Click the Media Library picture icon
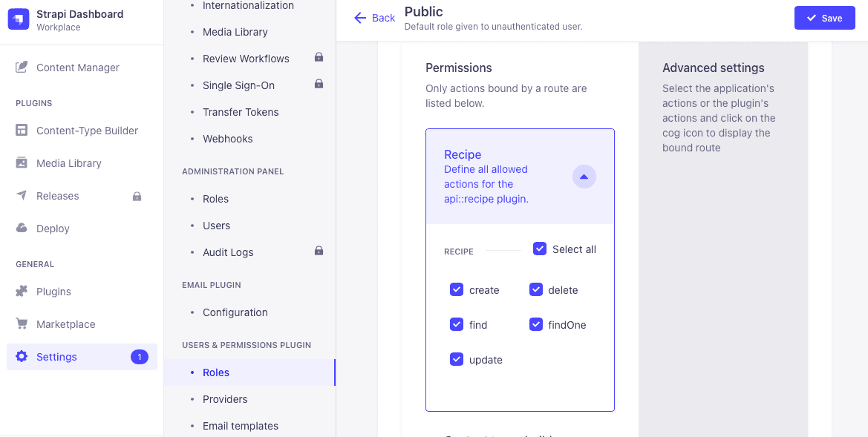The height and width of the screenshot is (437, 868). point(22,163)
